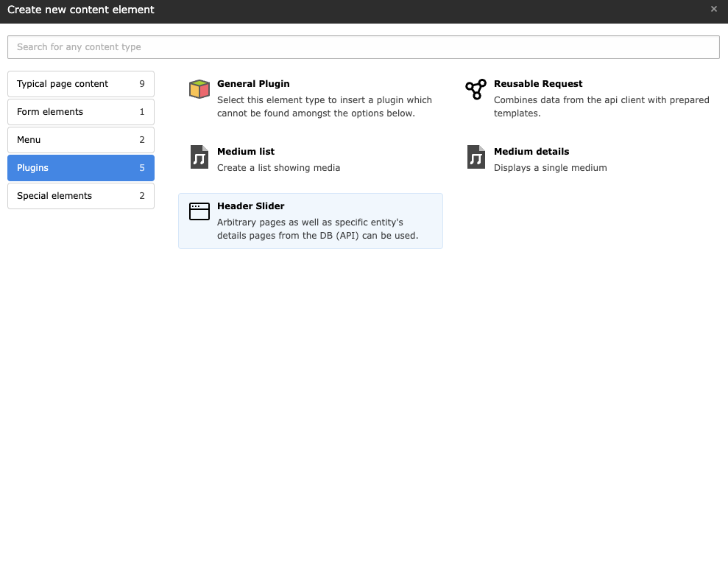Choose the Medium details heading
The width and height of the screenshot is (728, 582).
click(531, 152)
